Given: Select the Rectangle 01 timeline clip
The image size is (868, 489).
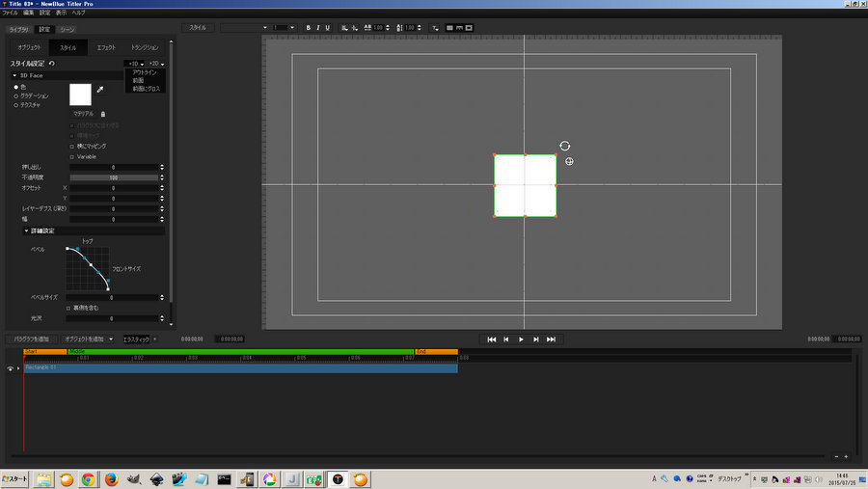Looking at the screenshot, I should [240, 368].
